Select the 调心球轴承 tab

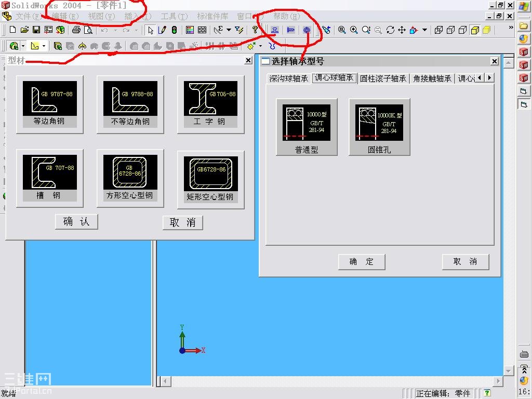pyautogui.click(x=334, y=78)
